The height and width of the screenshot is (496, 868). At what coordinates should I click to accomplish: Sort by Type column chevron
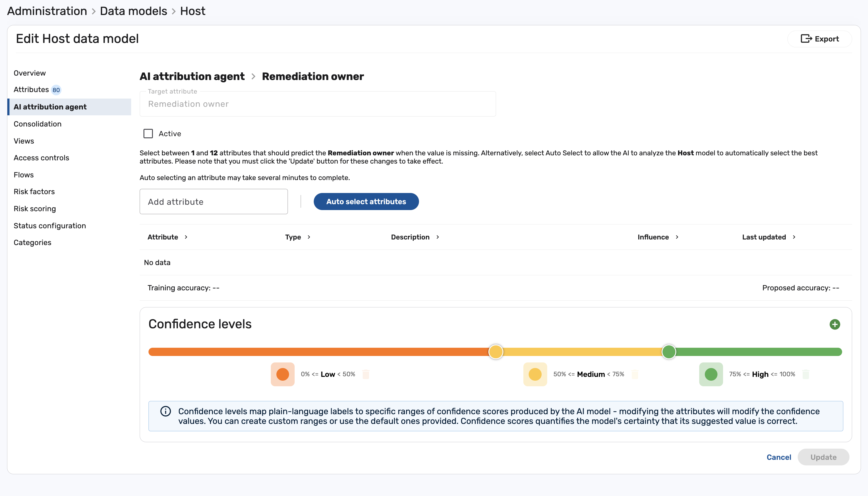click(x=309, y=237)
